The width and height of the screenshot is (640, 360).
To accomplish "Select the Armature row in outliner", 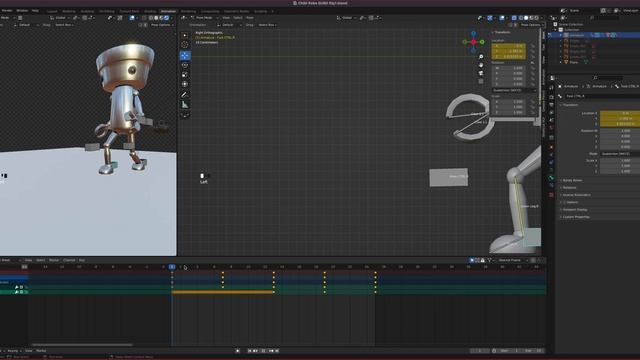I will [595, 36].
